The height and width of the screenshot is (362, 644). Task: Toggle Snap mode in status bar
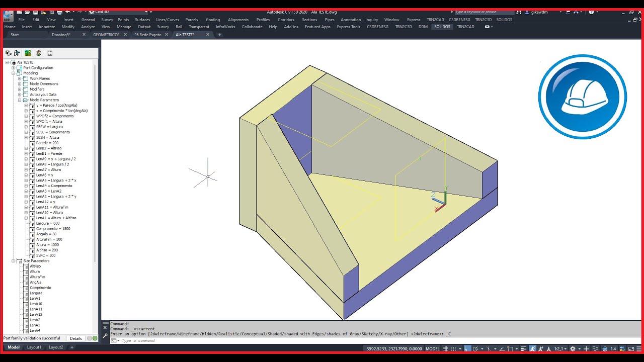point(453,348)
